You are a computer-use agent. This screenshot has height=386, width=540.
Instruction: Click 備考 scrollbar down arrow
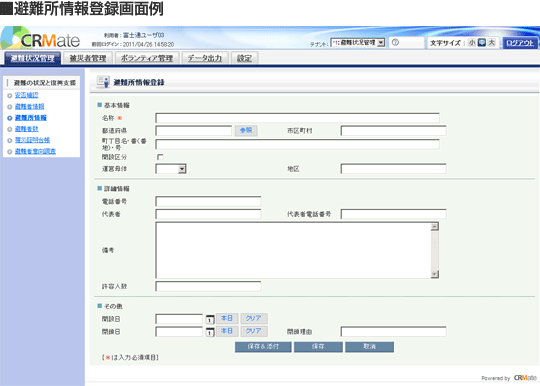click(435, 274)
